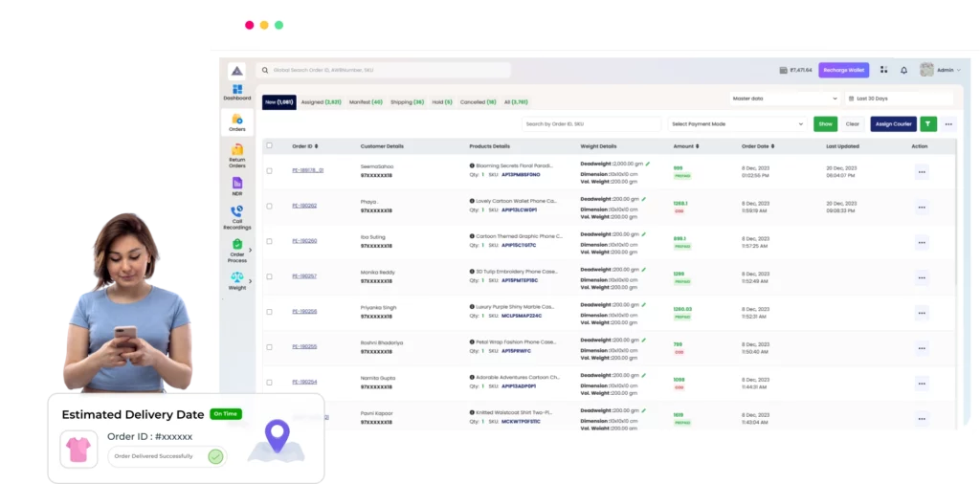The image size is (980, 484).
Task: Switch to the Assigned tab
Action: (x=322, y=101)
